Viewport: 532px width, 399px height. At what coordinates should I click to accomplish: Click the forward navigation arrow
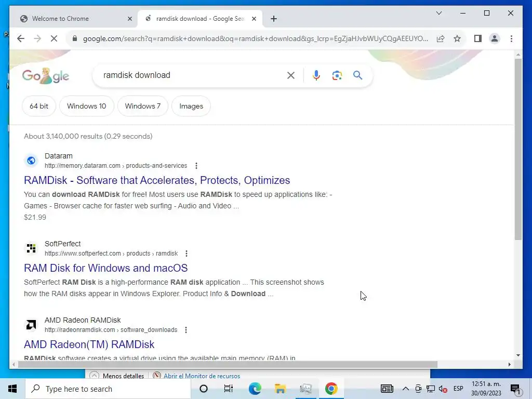(x=37, y=38)
